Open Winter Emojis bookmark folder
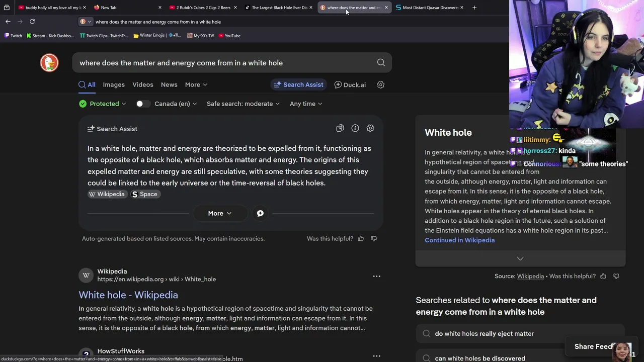Viewport: 644px width, 362px height. point(157,36)
